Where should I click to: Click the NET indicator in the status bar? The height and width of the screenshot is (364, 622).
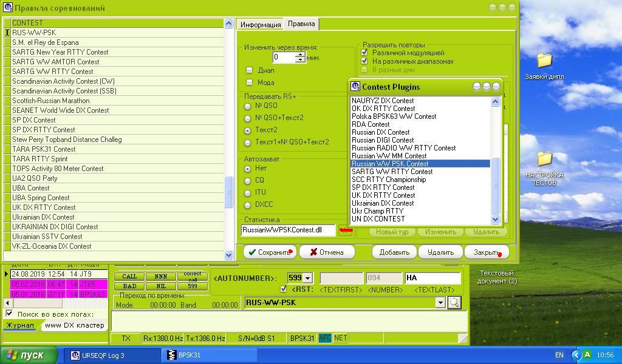[x=340, y=338]
